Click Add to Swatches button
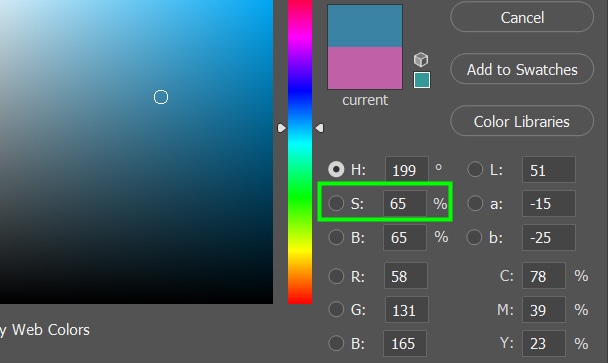The width and height of the screenshot is (608, 363). coord(522,69)
